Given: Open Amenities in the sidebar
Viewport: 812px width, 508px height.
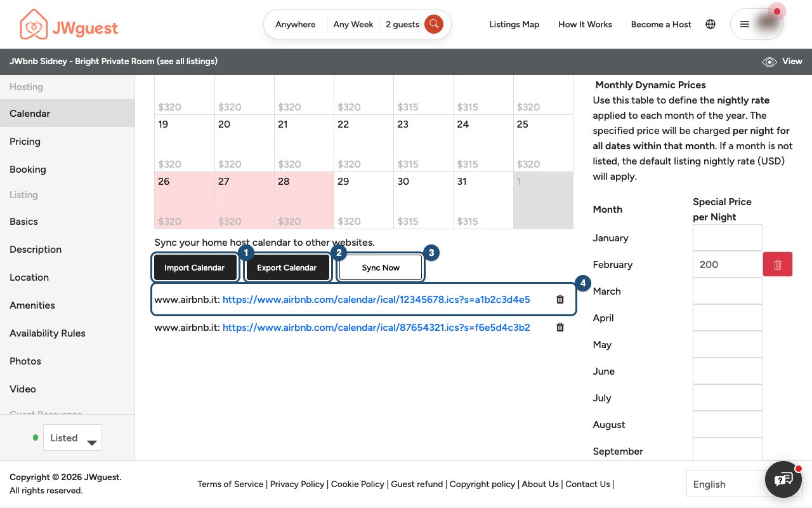Looking at the screenshot, I should click(67, 305).
